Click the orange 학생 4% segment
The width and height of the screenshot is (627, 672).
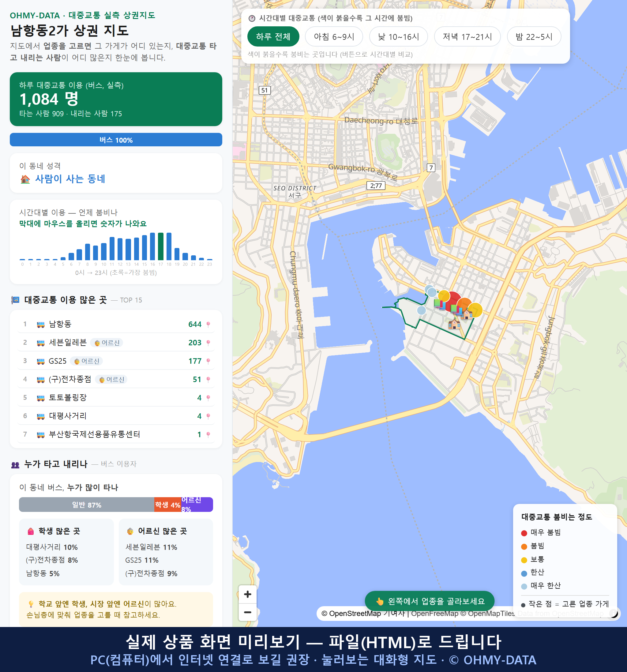coord(168,504)
